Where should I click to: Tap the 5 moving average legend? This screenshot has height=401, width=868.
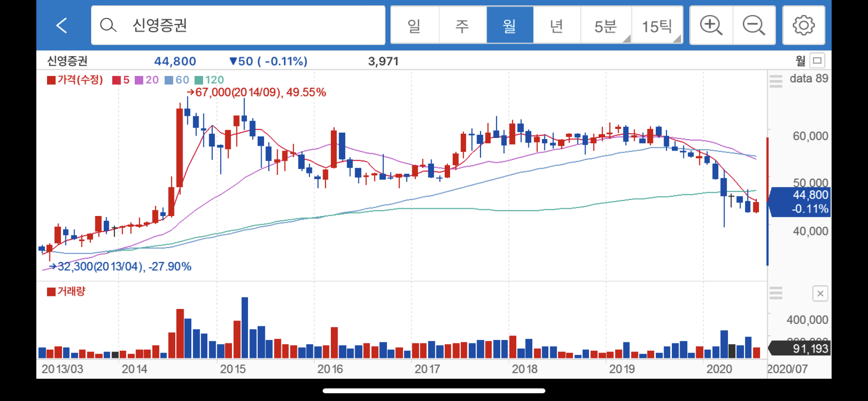(x=121, y=80)
